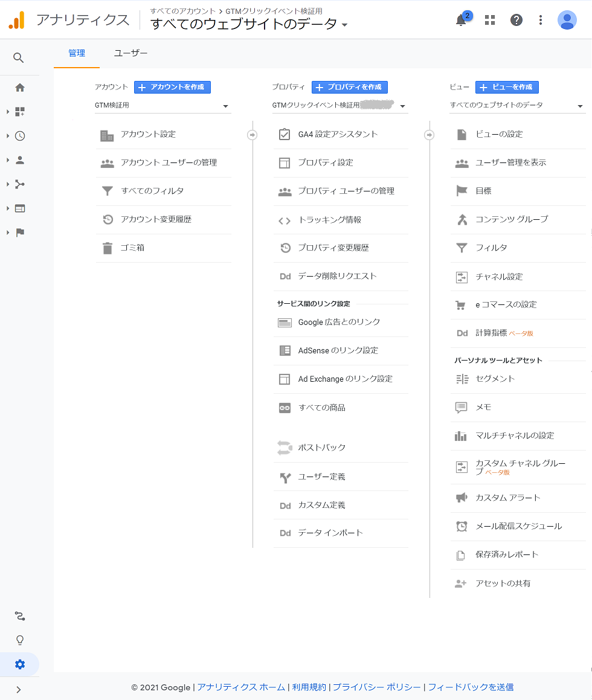The width and height of the screenshot is (592, 700).
Task: Click the GA4 設定アシスタント checkbox icon
Action: coord(285,134)
